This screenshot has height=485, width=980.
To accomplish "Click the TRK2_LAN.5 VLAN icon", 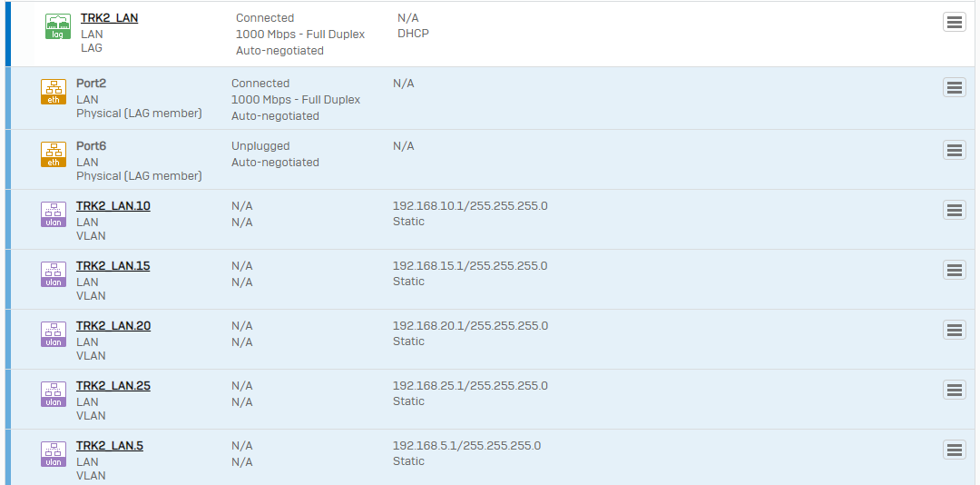I will (54, 454).
